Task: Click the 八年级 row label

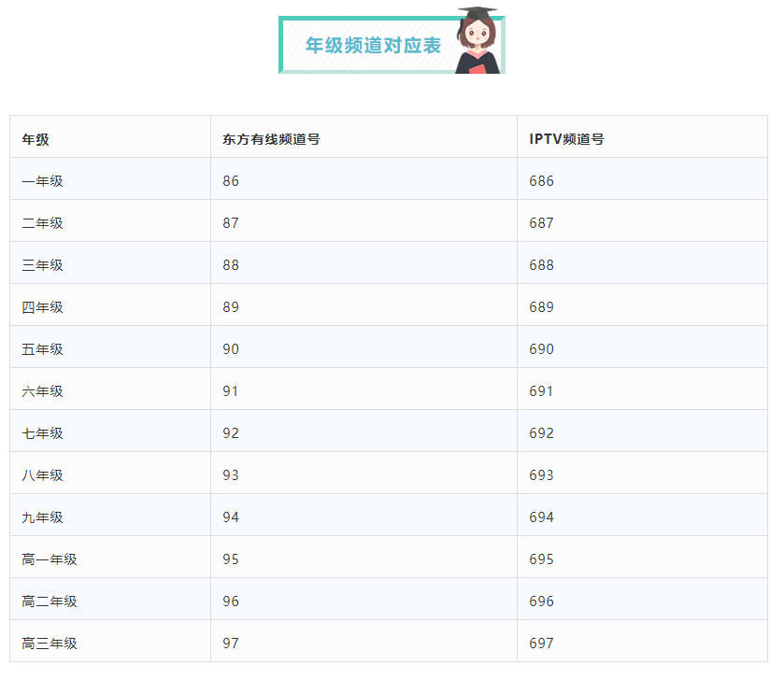Action: (42, 475)
